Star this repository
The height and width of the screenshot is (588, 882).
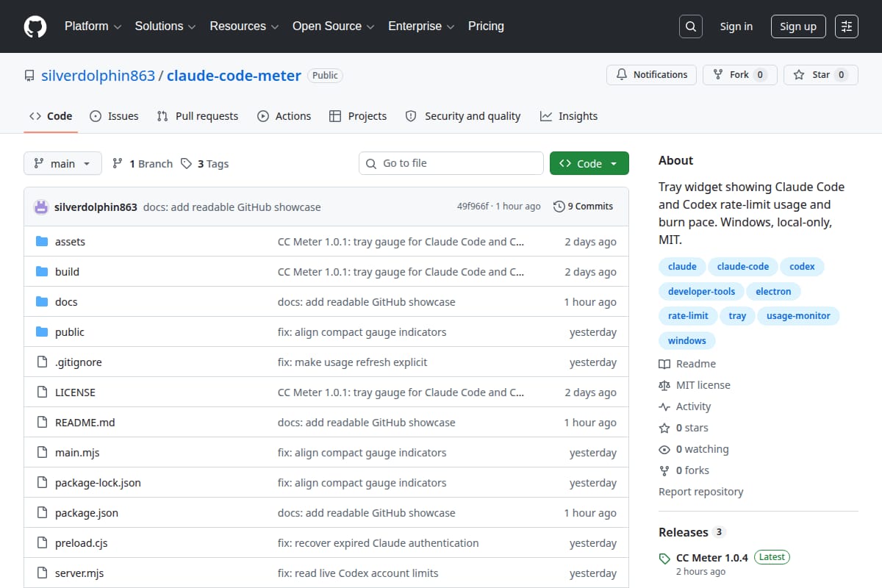[x=821, y=75]
